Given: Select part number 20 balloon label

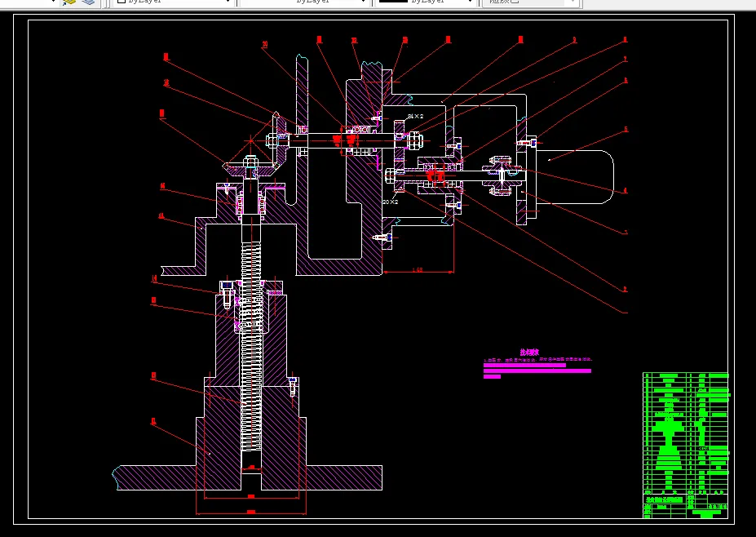Looking at the screenshot, I should (265, 44).
